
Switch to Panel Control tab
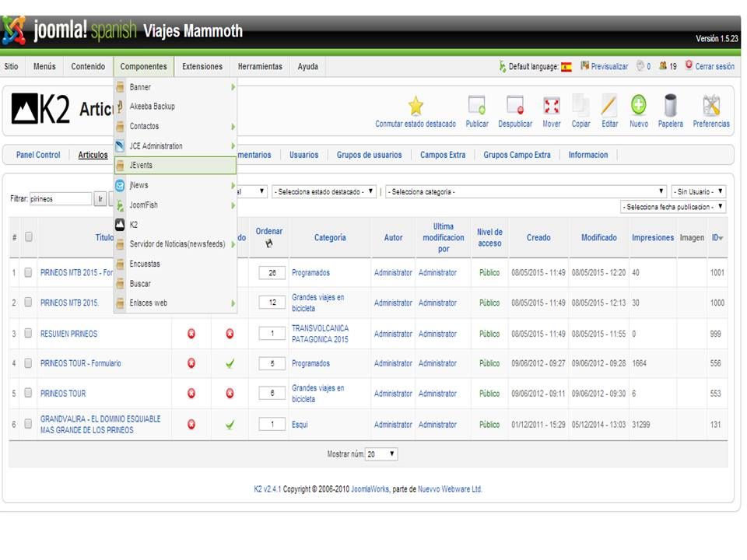38,155
